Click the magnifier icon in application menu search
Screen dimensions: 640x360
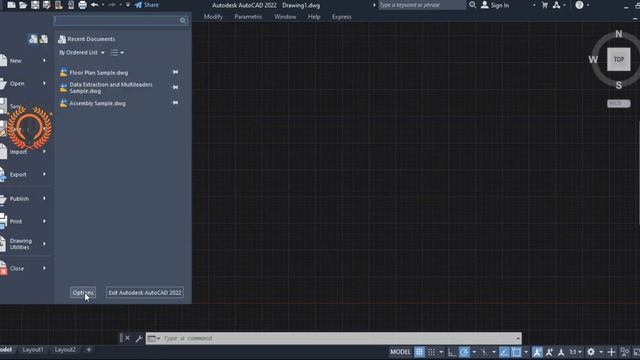(183, 20)
